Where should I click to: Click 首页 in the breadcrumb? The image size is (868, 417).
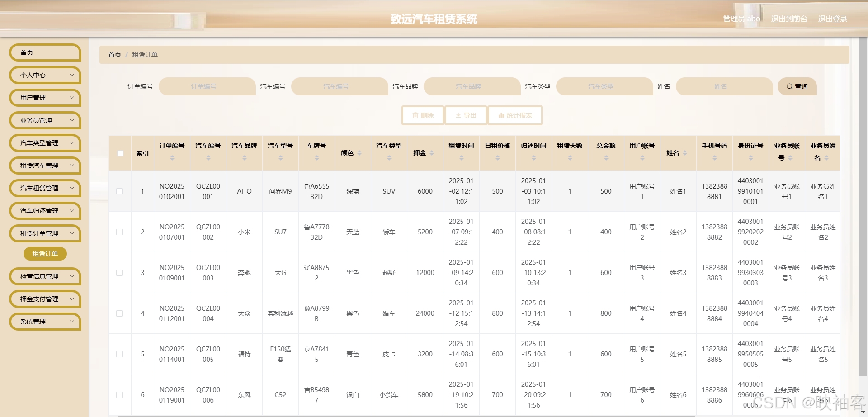(x=115, y=55)
